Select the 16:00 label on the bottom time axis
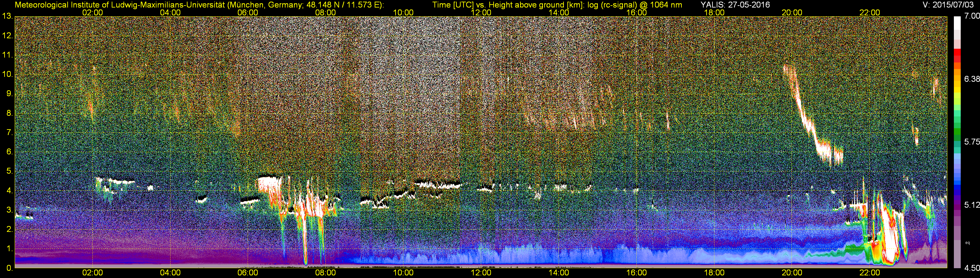 (x=636, y=273)
